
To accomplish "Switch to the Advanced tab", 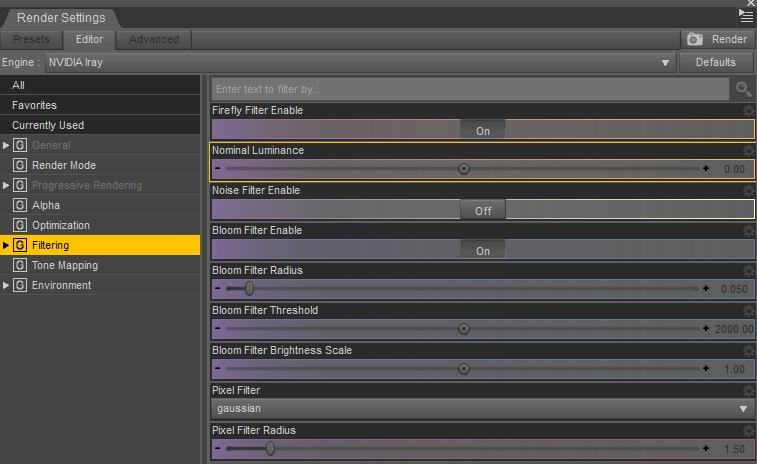I will point(154,39).
